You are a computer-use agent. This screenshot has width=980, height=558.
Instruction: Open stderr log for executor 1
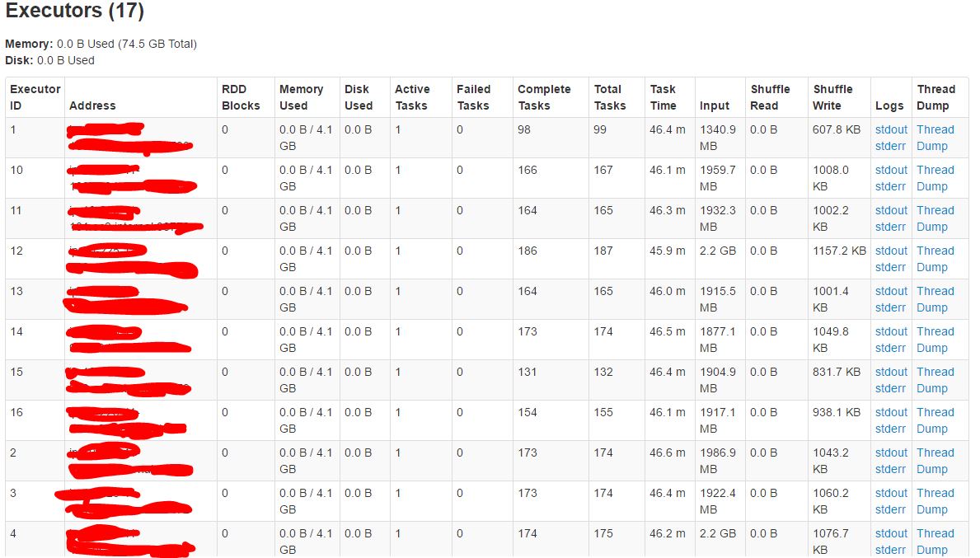pos(890,146)
